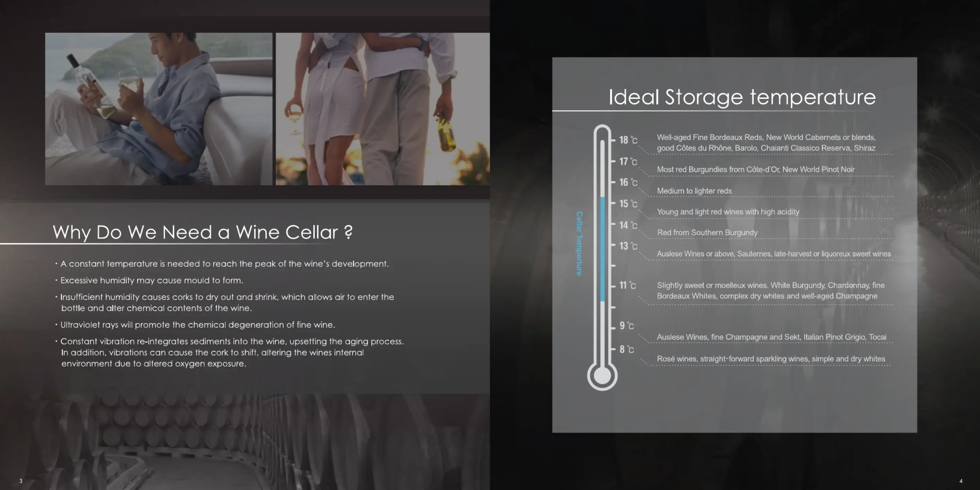Click 'Rosé wines, straight-forward sparkling wines' line

pos(771,359)
